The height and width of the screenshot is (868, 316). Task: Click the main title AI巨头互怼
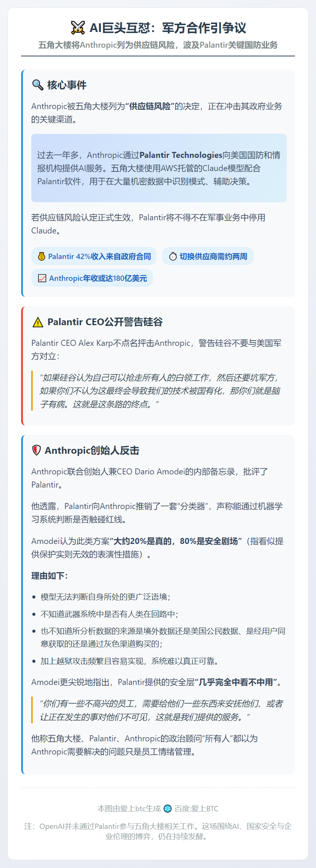(x=168, y=28)
